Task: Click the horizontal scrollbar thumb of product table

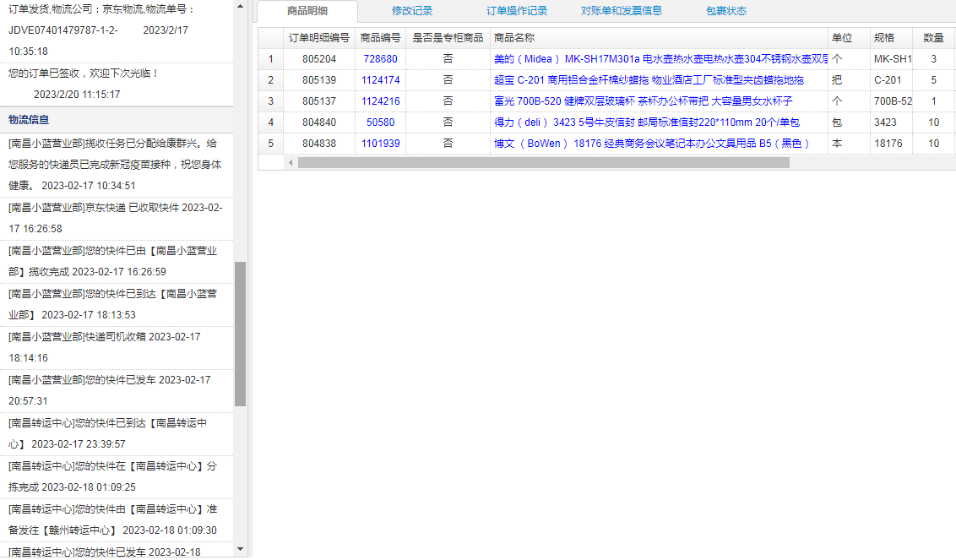Action: 544,163
